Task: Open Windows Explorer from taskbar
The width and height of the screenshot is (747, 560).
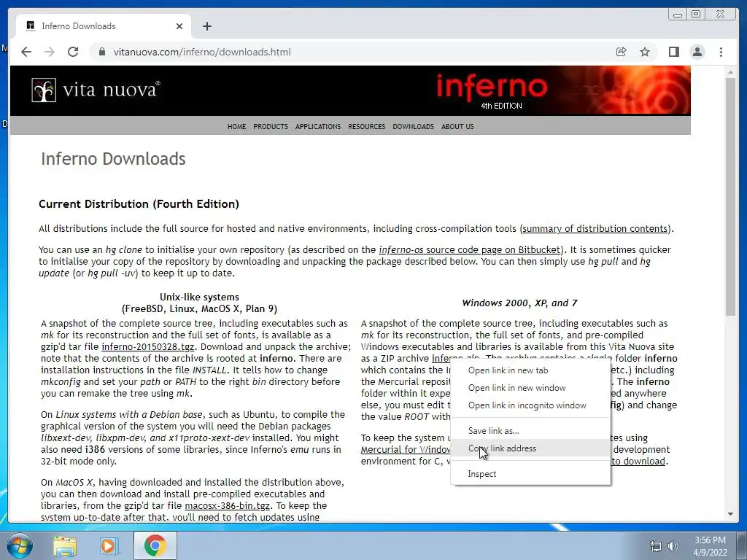Action: [64, 545]
